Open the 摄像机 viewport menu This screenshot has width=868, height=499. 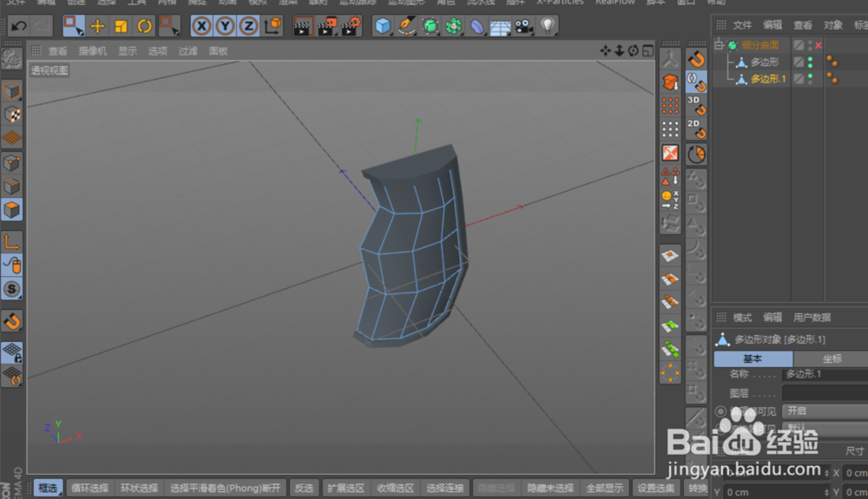[x=93, y=51]
